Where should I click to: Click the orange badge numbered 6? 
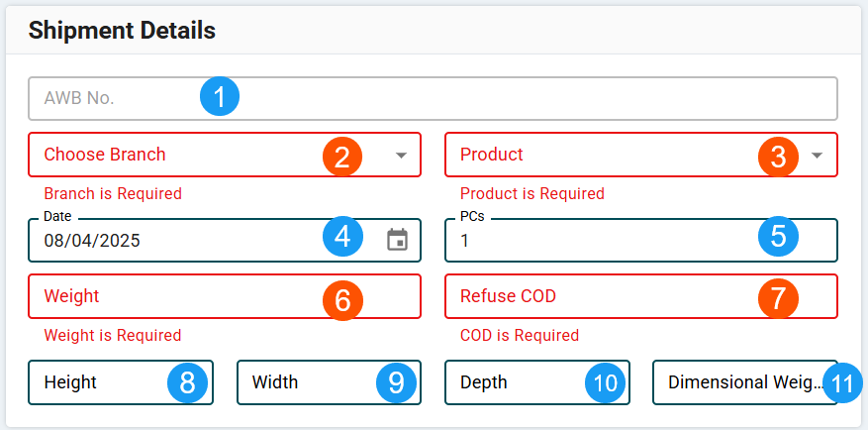coord(342,300)
